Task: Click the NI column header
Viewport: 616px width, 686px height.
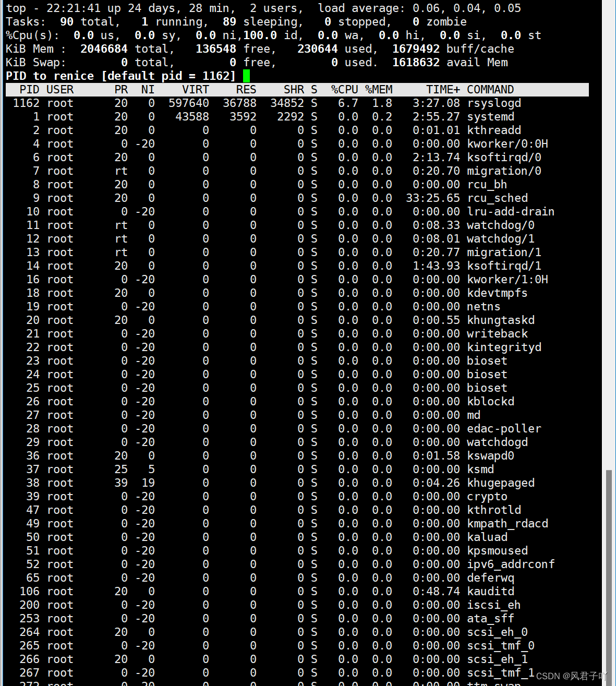Action: 148,89
